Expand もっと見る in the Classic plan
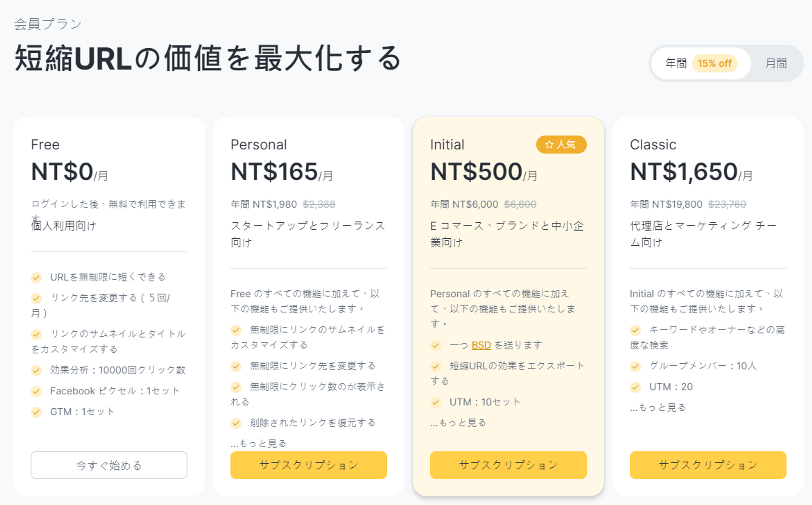Screen dimensions: 812x505 (658, 407)
